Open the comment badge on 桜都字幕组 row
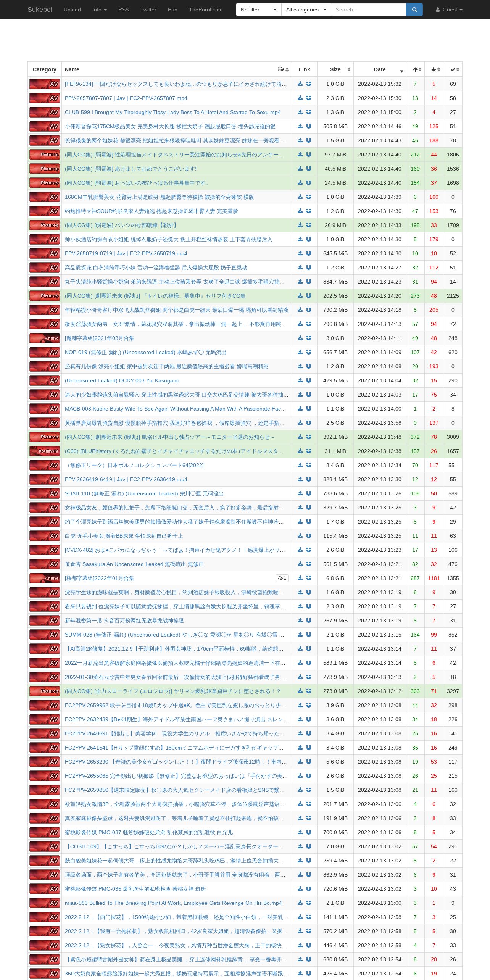Viewport: 490px width, 980px height. [282, 578]
